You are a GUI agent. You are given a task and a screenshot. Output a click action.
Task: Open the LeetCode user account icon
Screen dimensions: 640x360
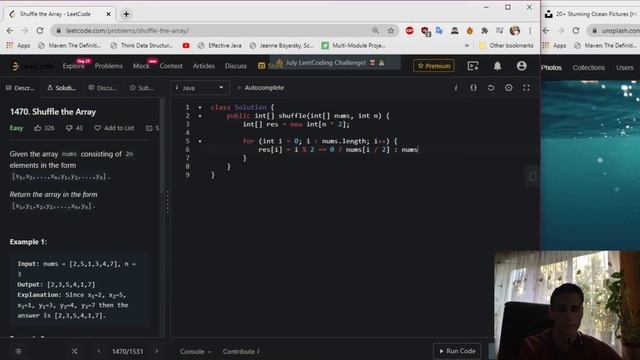click(521, 66)
